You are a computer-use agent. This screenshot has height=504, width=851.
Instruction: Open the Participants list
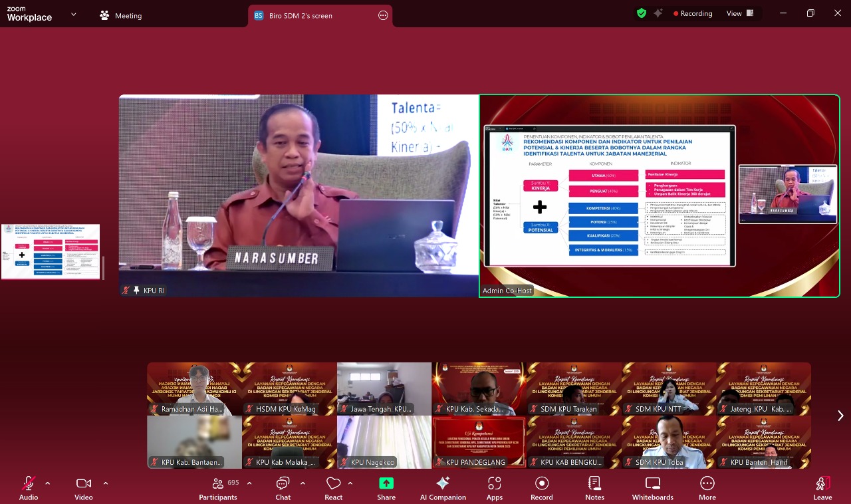218,488
